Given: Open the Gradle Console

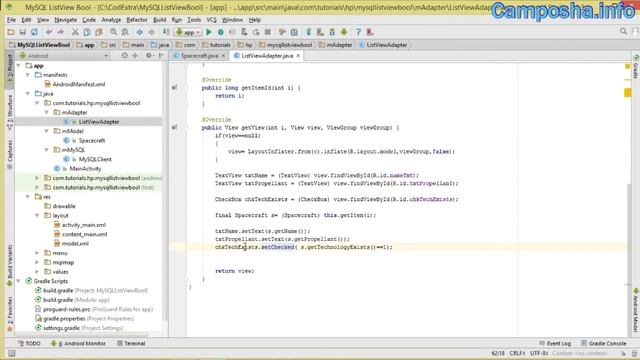Looking at the screenshot, I should pyautogui.click(x=604, y=343).
